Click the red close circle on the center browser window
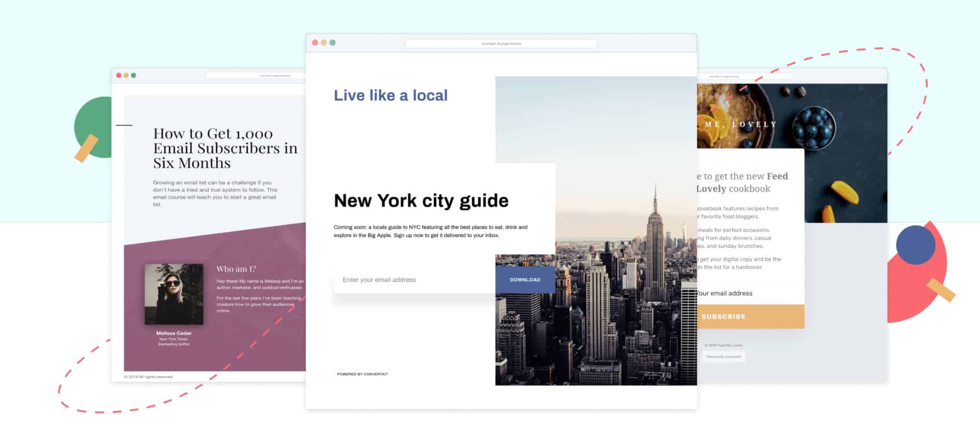 click(315, 42)
